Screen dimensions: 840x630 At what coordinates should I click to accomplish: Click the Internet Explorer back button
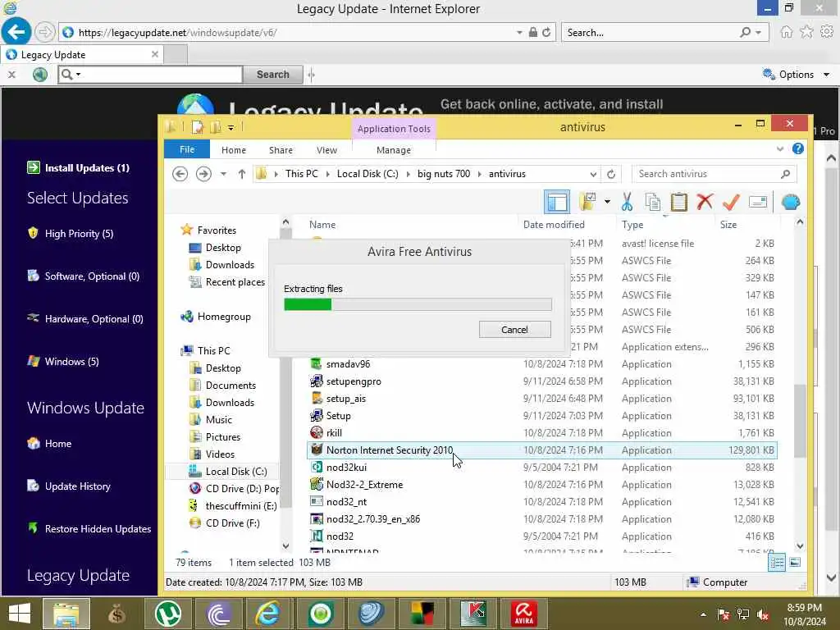(x=16, y=32)
